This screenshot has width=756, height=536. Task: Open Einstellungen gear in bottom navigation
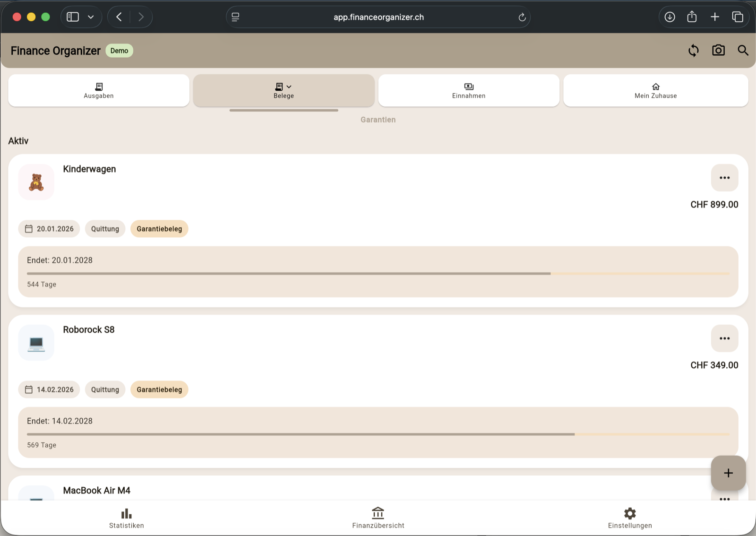click(x=630, y=518)
